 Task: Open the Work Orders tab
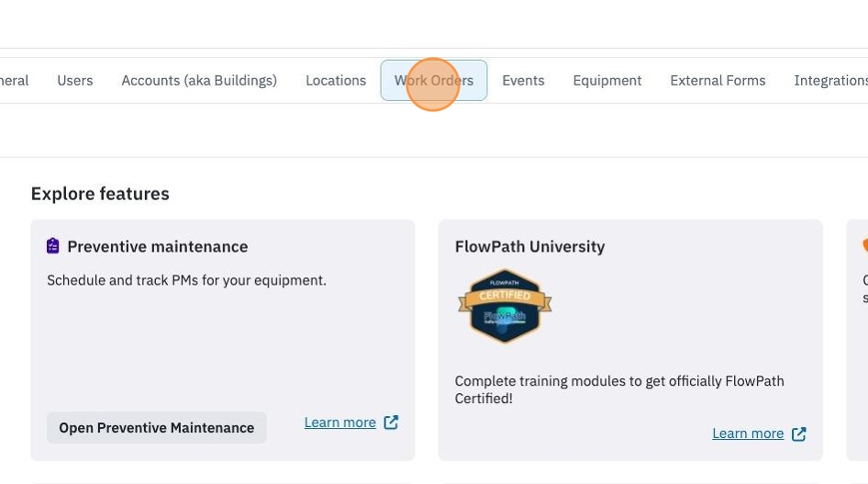[434, 80]
